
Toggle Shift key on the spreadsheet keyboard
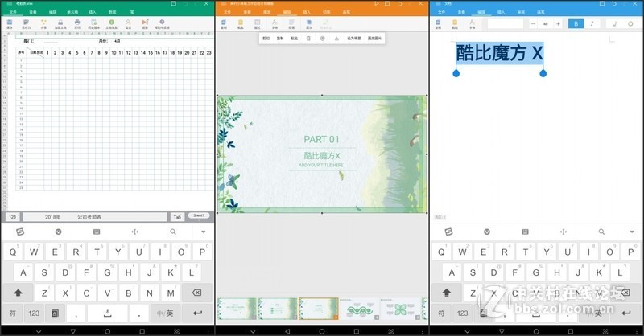(18, 293)
